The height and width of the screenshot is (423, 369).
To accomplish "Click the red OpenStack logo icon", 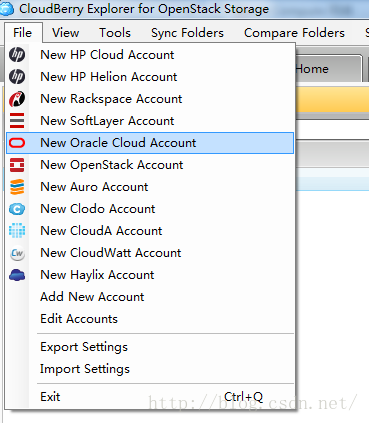I will coord(17,165).
